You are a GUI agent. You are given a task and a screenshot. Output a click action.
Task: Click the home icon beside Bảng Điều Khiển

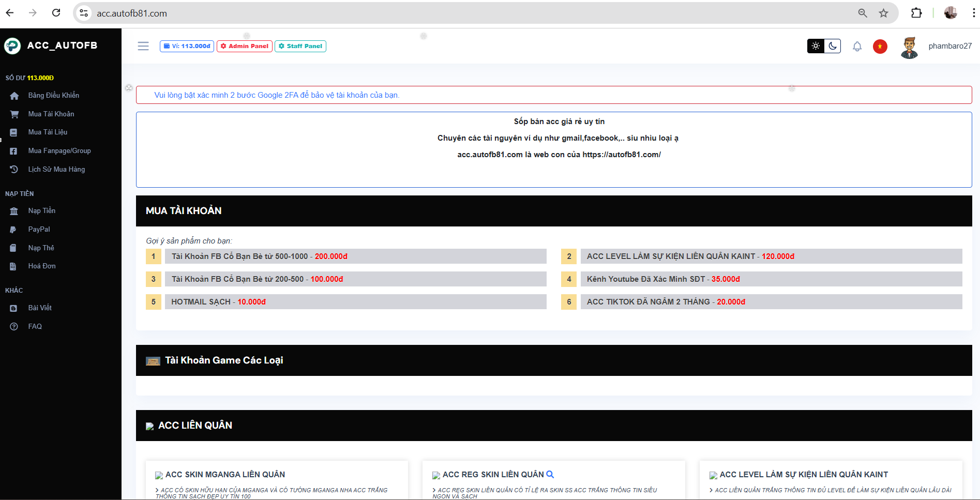[14, 96]
